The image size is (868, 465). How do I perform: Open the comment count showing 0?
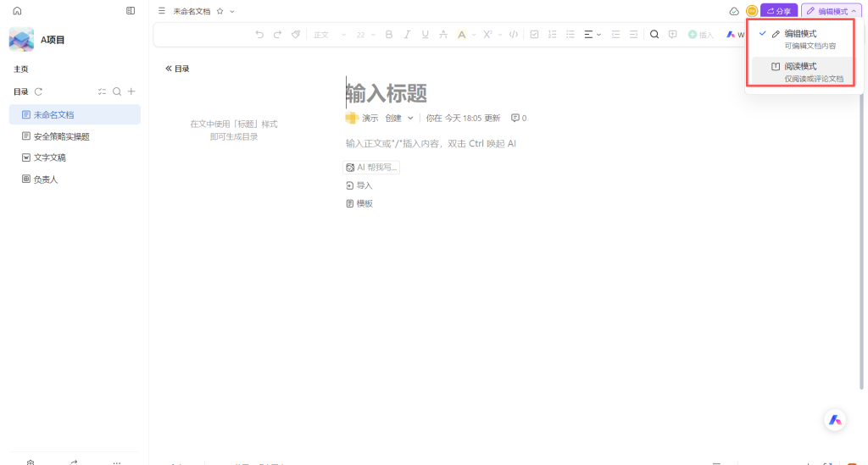click(x=519, y=119)
